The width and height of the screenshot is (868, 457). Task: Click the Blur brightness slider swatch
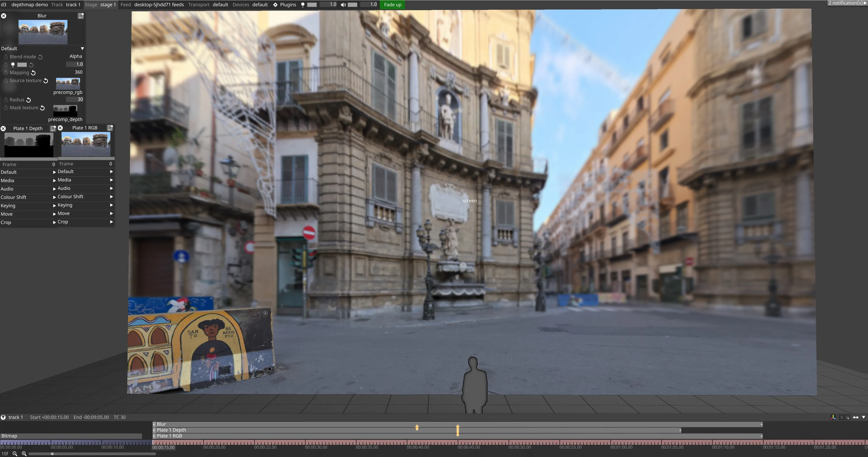click(22, 65)
